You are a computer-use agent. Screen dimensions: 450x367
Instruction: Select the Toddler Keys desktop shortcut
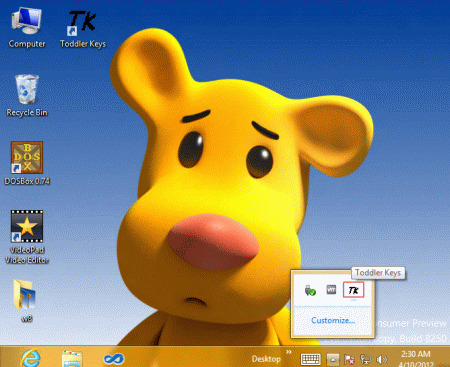(x=83, y=29)
